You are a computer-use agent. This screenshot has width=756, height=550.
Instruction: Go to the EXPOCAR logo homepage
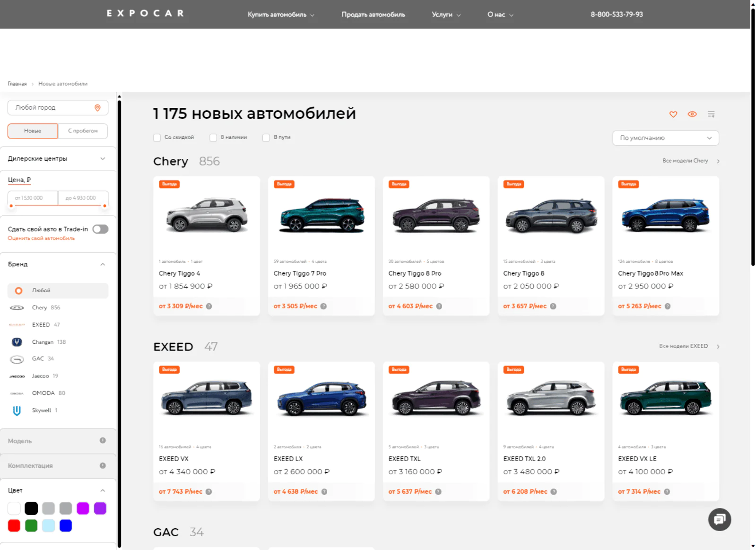click(x=145, y=13)
